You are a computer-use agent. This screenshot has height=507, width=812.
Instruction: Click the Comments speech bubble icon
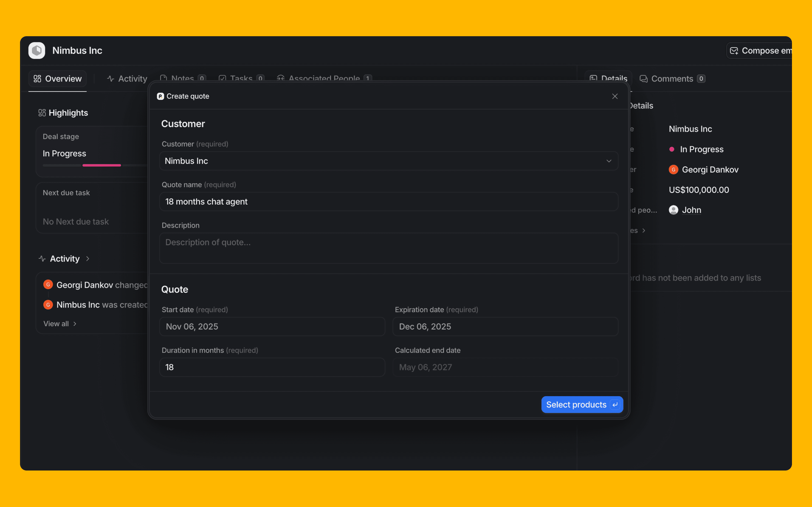point(643,78)
